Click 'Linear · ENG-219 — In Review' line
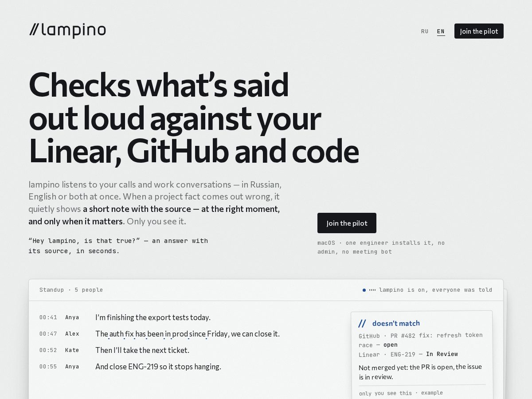This screenshot has height=399, width=532. tap(408, 354)
